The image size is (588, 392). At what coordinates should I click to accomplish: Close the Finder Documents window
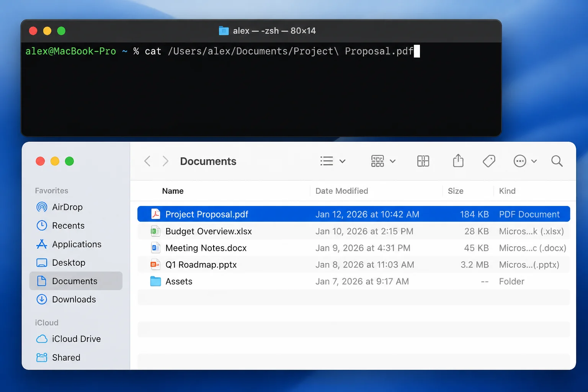click(x=40, y=161)
